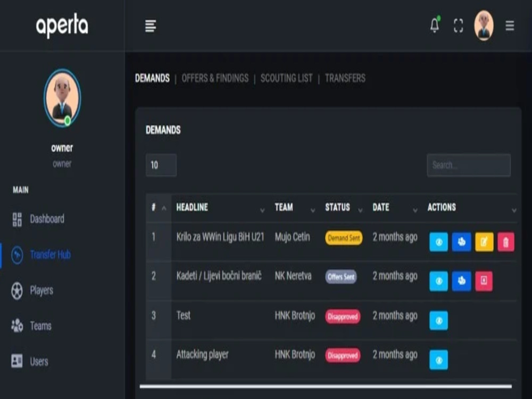Select headline Krilo za WWin Ligu BiH U21
Screen dimensions: 532x399
[220, 237]
